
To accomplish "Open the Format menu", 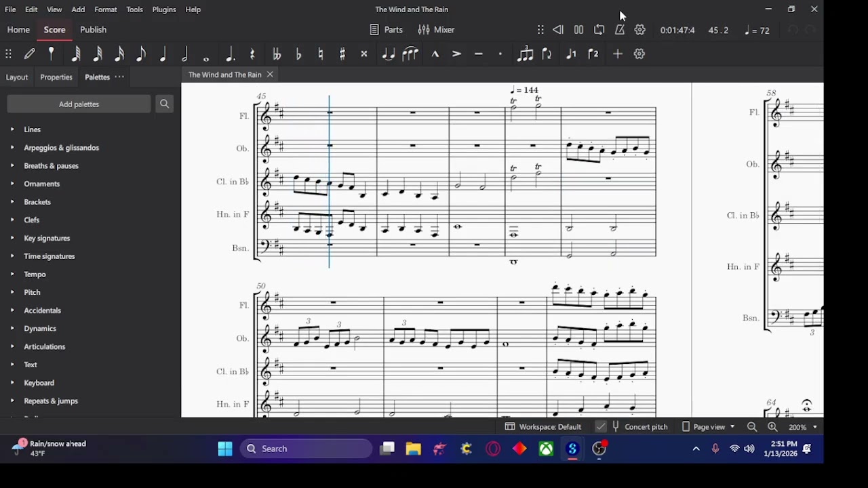I will click(x=106, y=9).
